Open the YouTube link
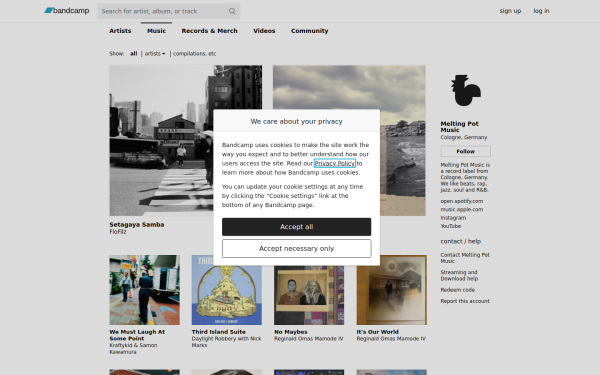Viewport: 600px width, 375px height. 450,226
